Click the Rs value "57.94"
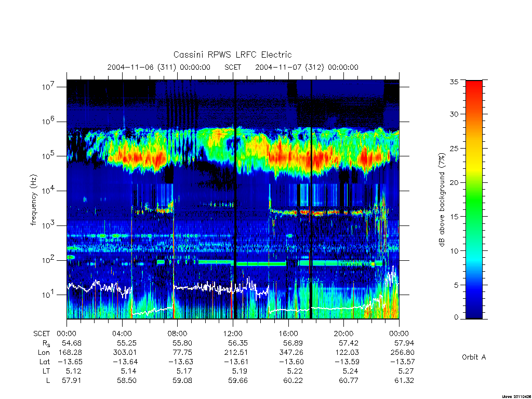This screenshot has width=532, height=399. tap(404, 343)
